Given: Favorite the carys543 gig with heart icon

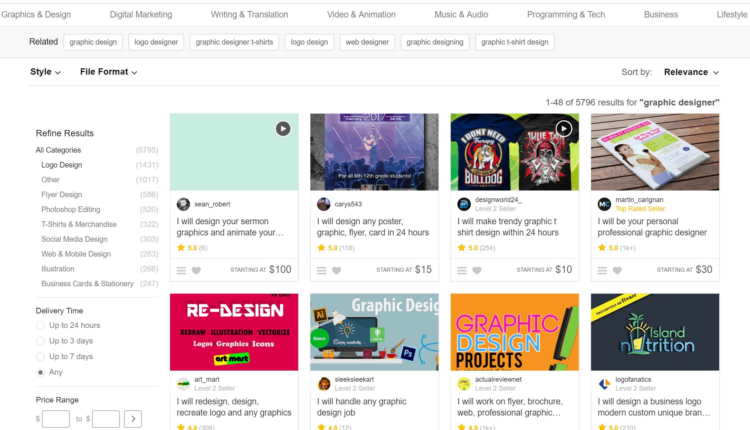Looking at the screenshot, I should 337,270.
